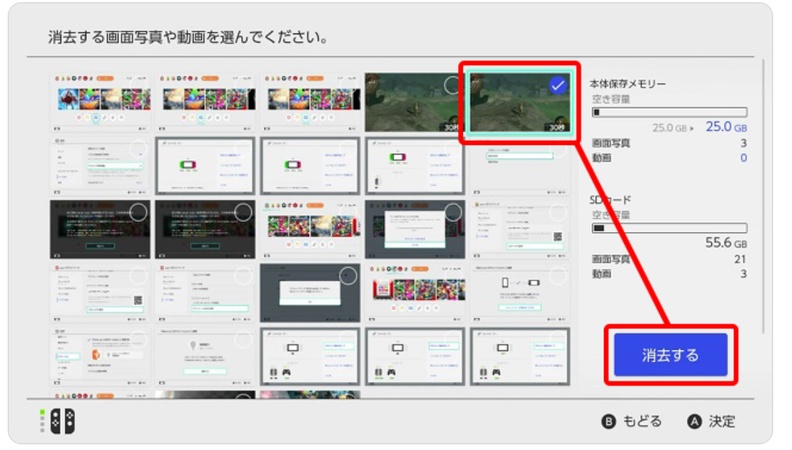
Task: Click the 本体保存メモリー heading
Action: pyautogui.click(x=627, y=84)
